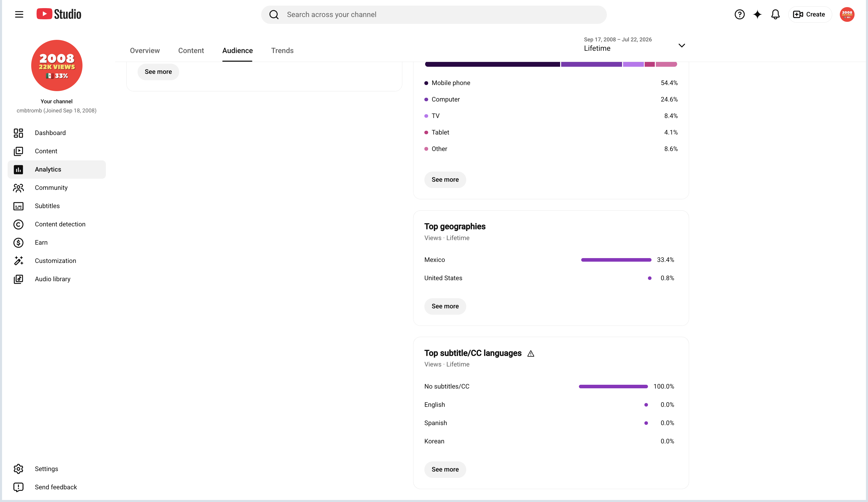Click the Community people icon
The image size is (868, 502).
[x=18, y=188]
